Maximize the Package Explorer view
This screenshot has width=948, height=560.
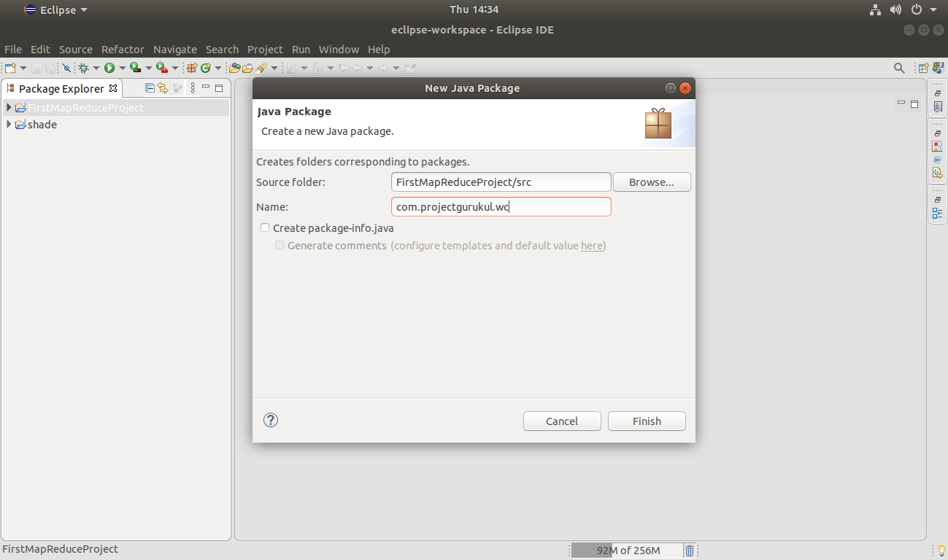[x=219, y=88]
